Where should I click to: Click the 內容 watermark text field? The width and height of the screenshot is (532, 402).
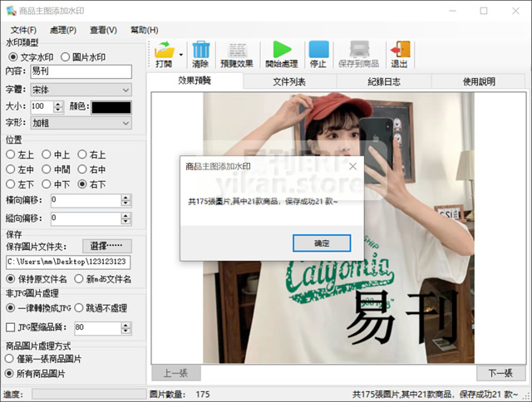pyautogui.click(x=80, y=72)
